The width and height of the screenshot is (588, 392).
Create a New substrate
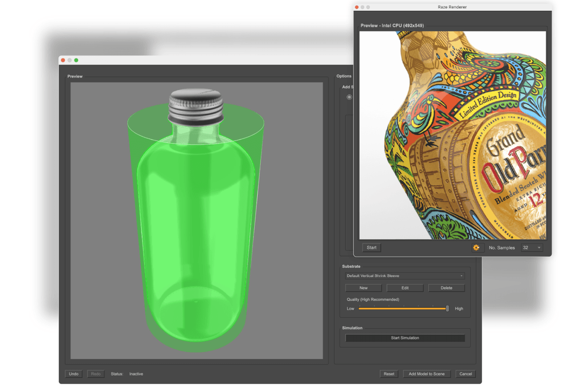(364, 288)
